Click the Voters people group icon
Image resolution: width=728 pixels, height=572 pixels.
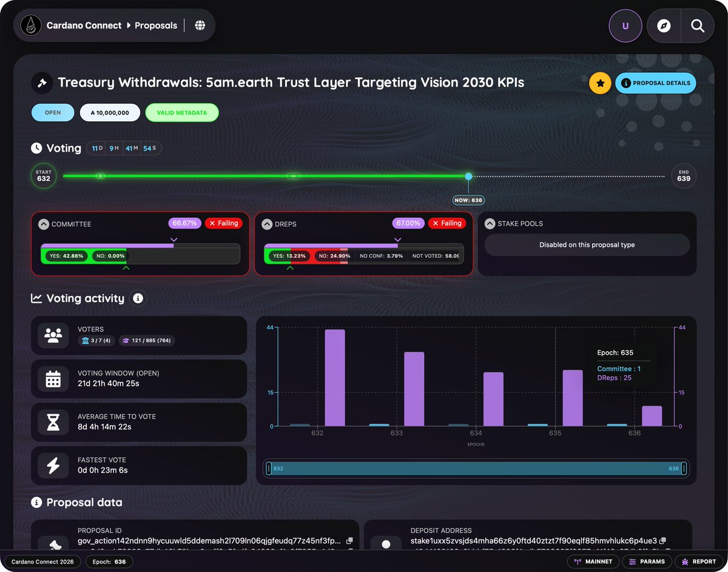click(x=53, y=335)
